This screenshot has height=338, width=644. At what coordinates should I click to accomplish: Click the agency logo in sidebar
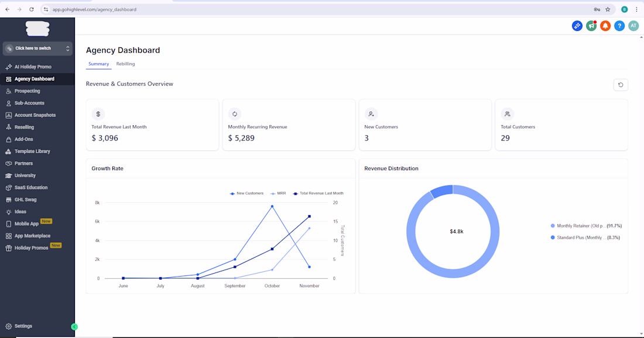point(37,29)
